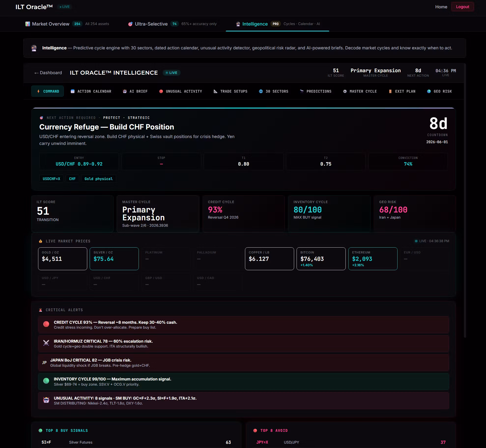Click the header 04:36 PM live clock
The height and width of the screenshot is (448, 486).
446,71
